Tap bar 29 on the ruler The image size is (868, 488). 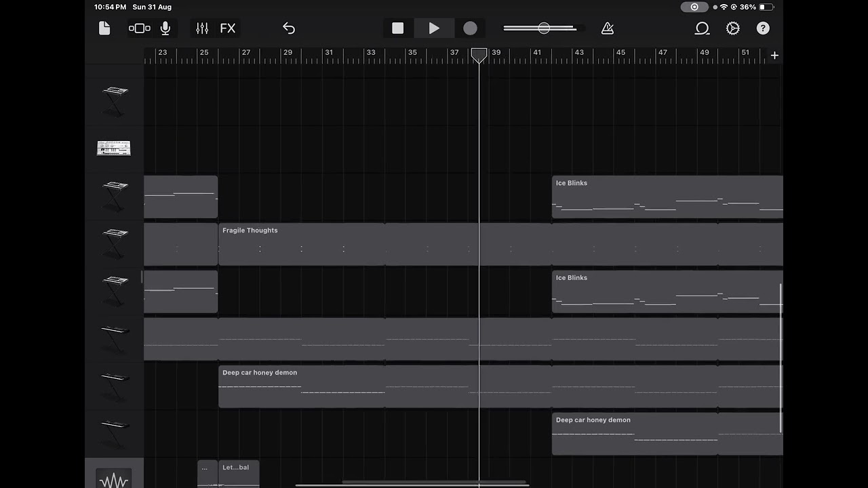tap(288, 52)
